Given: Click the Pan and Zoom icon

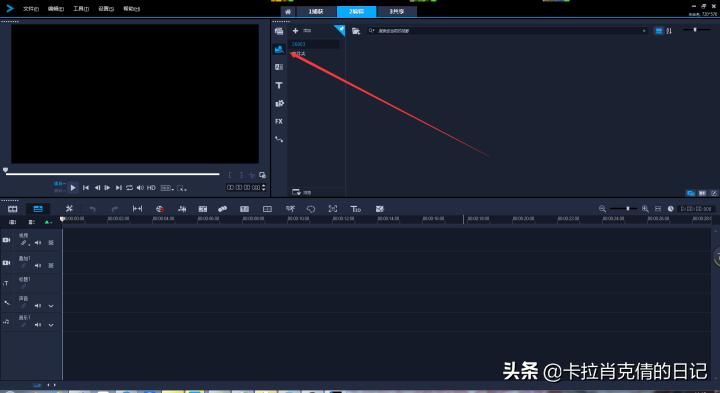Looking at the screenshot, I should click(x=333, y=209).
